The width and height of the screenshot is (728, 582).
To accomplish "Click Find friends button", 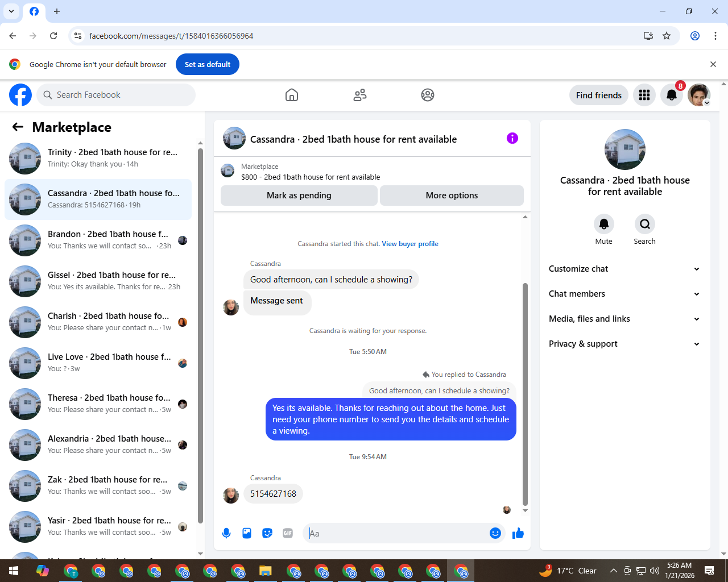I will point(599,95).
